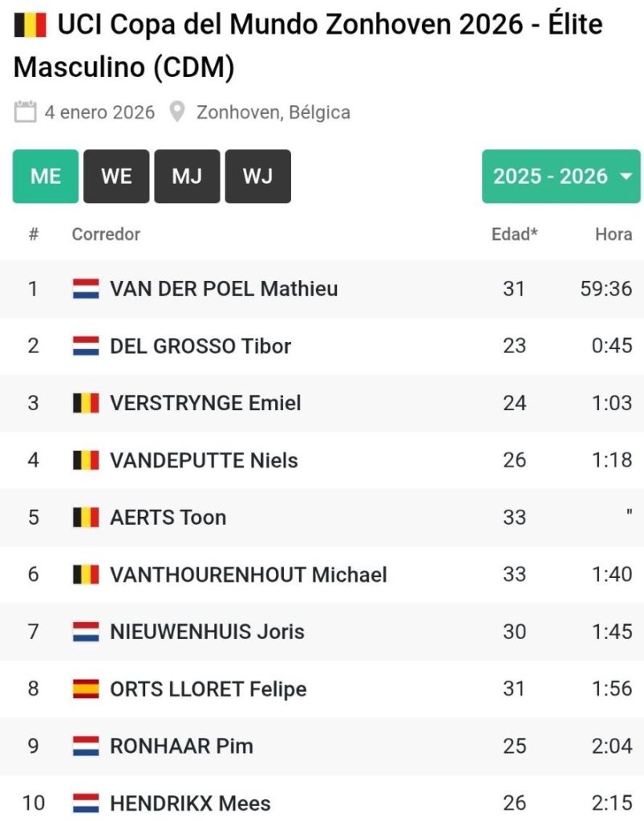The height and width of the screenshot is (821, 644).
Task: Click the Corredor column header
Action: [106, 234]
